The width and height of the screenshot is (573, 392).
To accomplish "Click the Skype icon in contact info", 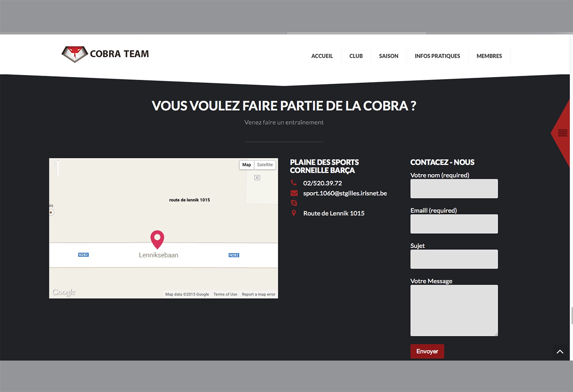I will click(294, 203).
